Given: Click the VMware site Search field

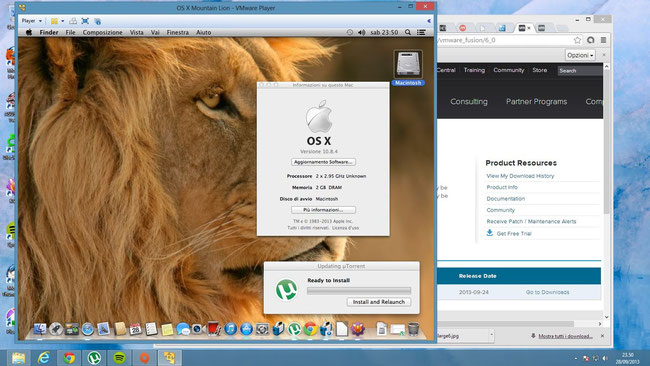Looking at the screenshot, I should pos(580,70).
